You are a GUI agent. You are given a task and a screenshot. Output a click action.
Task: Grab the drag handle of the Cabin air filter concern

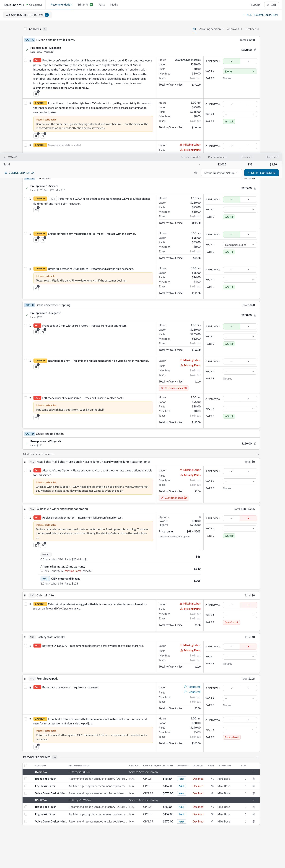25,595
